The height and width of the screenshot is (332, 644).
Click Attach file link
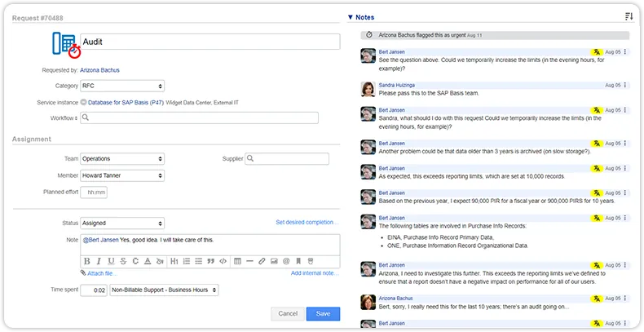(x=102, y=273)
